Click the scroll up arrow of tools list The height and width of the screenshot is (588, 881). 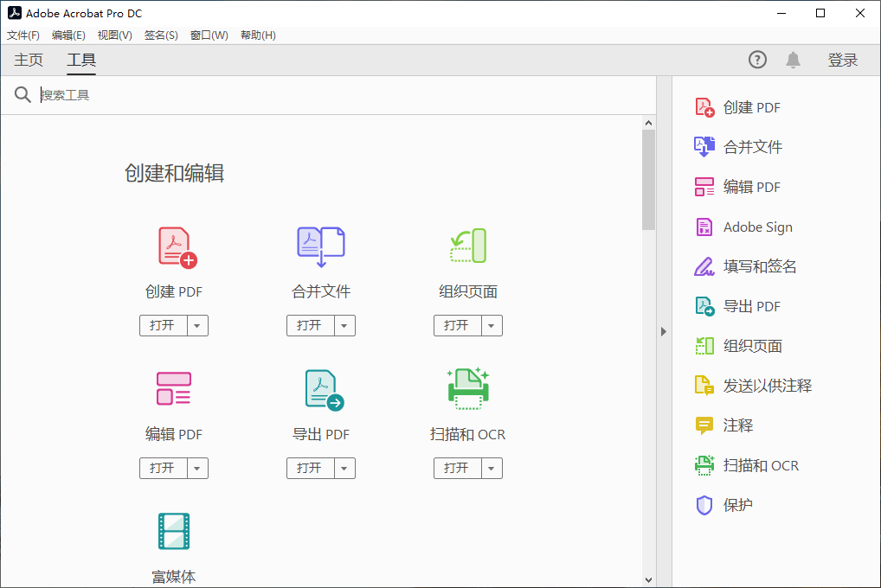coord(648,123)
